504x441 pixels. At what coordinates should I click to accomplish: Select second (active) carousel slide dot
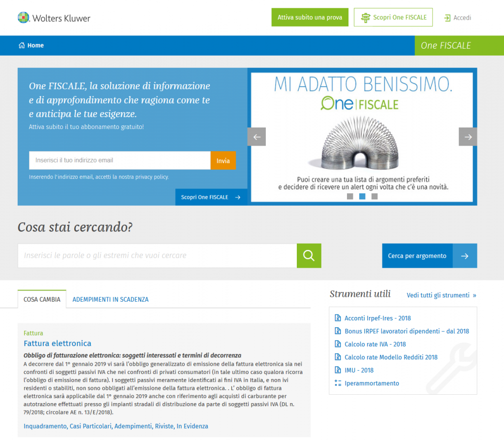pos(362,196)
